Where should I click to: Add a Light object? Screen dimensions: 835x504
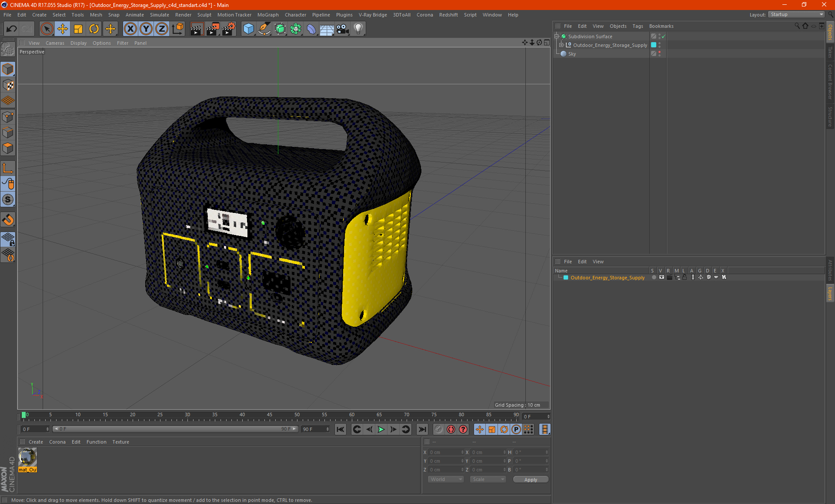click(358, 29)
